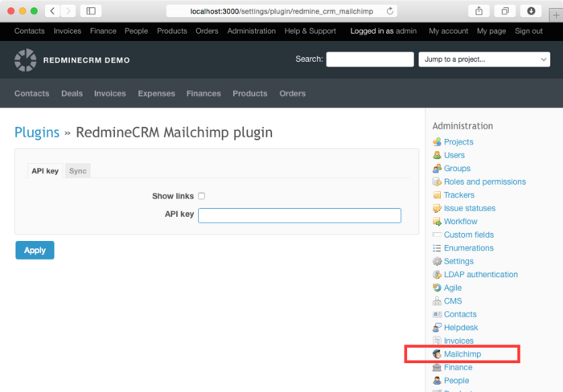
Task: Click the Helpdesk icon in sidebar
Action: [x=437, y=328]
